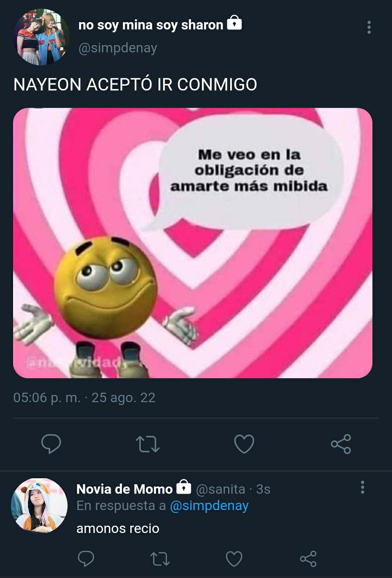The height and width of the screenshot is (578, 392).
Task: Reply to the main tweet
Action: click(51, 444)
